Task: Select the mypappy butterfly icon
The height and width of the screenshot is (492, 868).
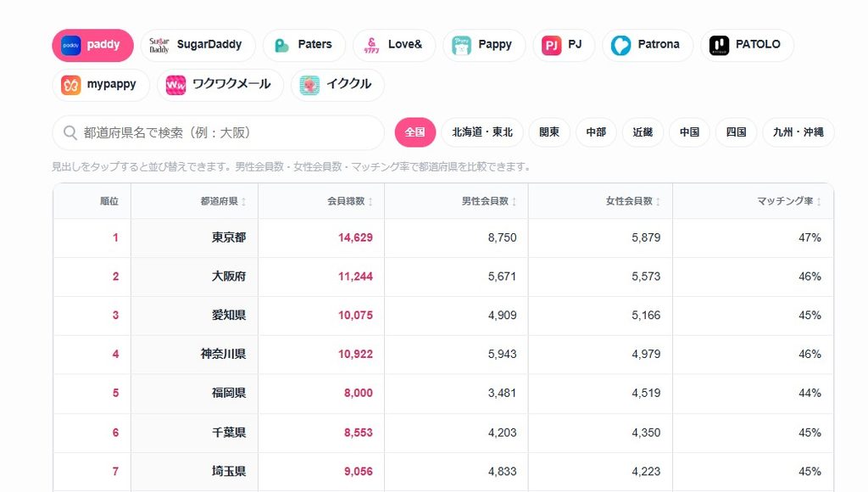Action: (x=71, y=86)
